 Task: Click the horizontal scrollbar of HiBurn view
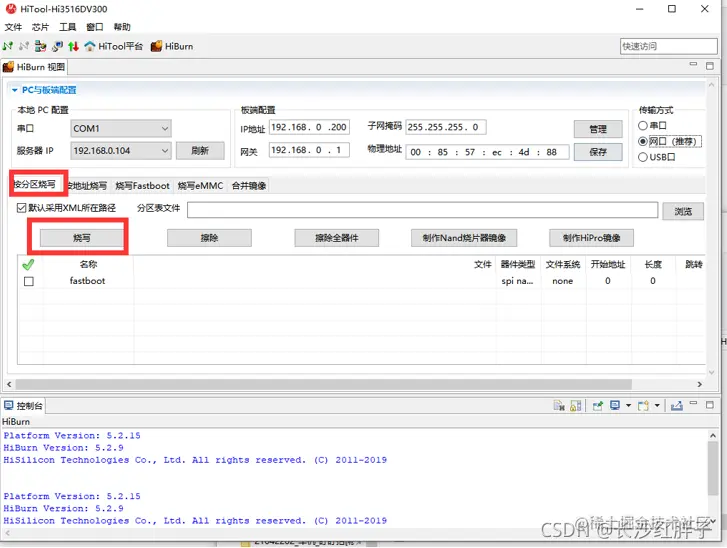click(324, 384)
